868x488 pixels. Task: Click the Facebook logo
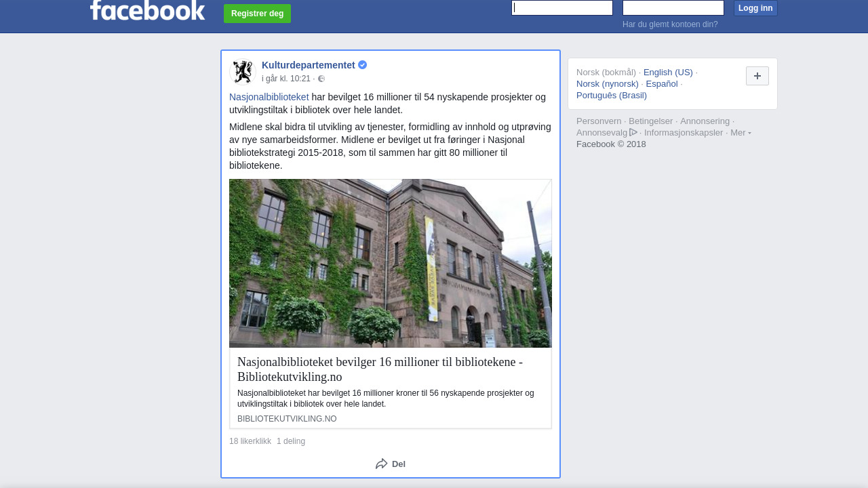[x=147, y=10]
